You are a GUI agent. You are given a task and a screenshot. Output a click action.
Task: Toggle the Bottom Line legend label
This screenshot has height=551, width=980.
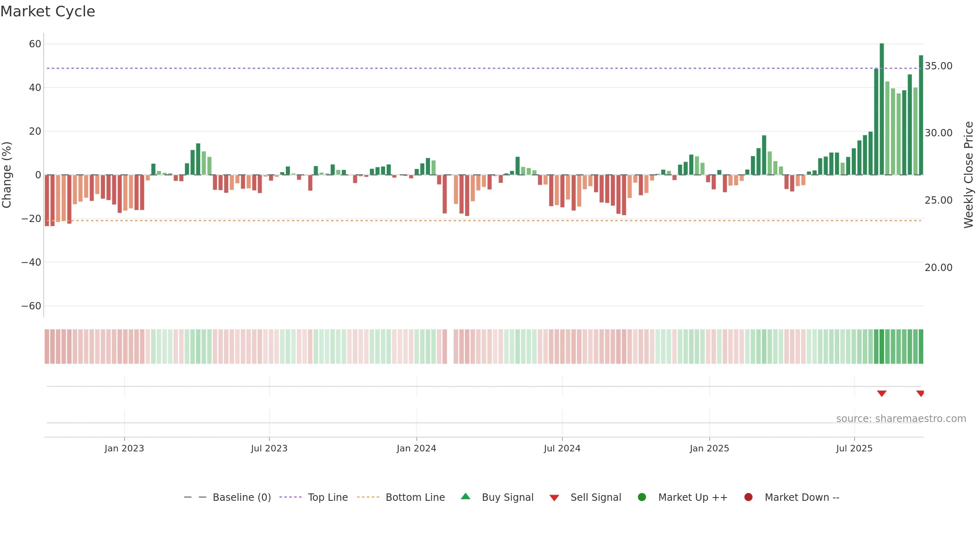coord(415,497)
